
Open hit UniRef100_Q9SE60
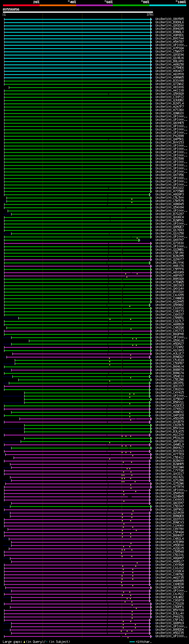click(170, 25)
